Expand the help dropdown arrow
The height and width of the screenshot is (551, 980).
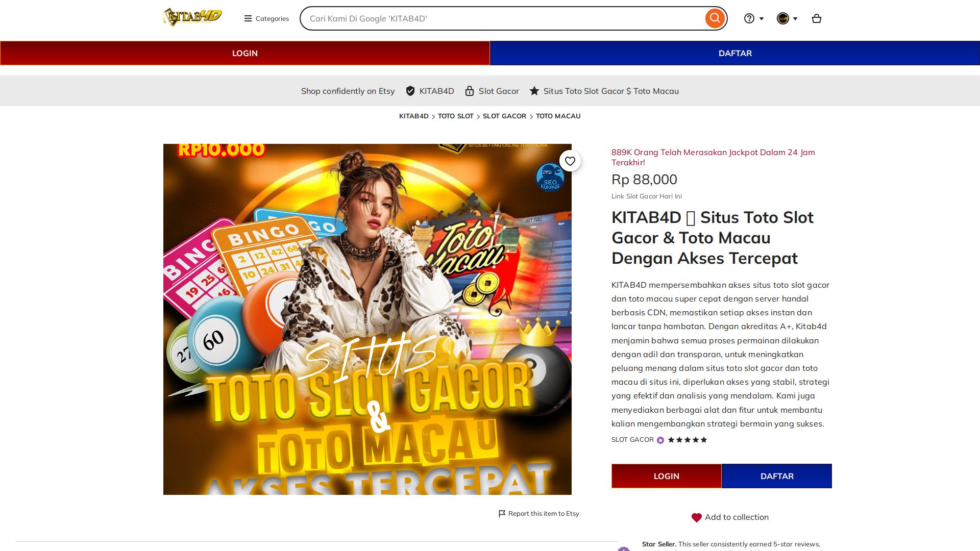point(762,19)
